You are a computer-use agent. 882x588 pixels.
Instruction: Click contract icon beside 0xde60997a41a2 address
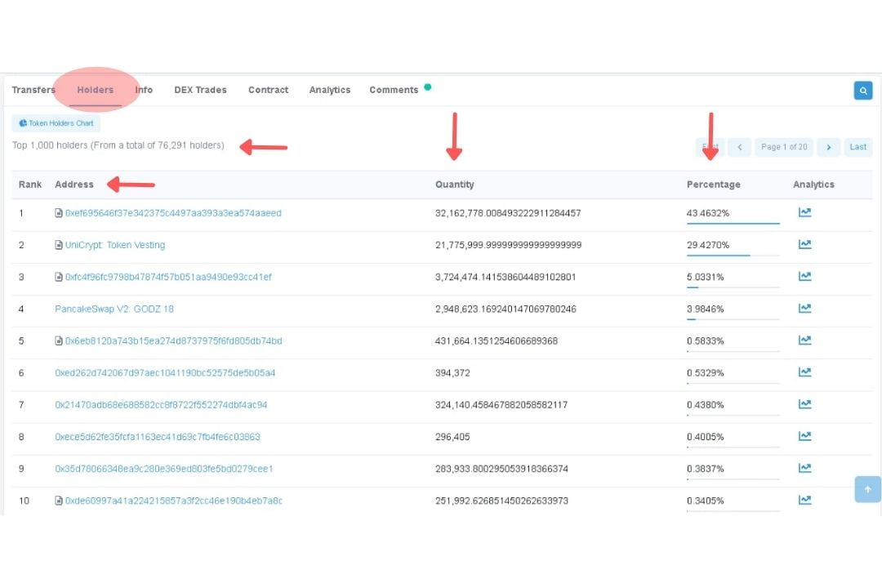click(59, 501)
